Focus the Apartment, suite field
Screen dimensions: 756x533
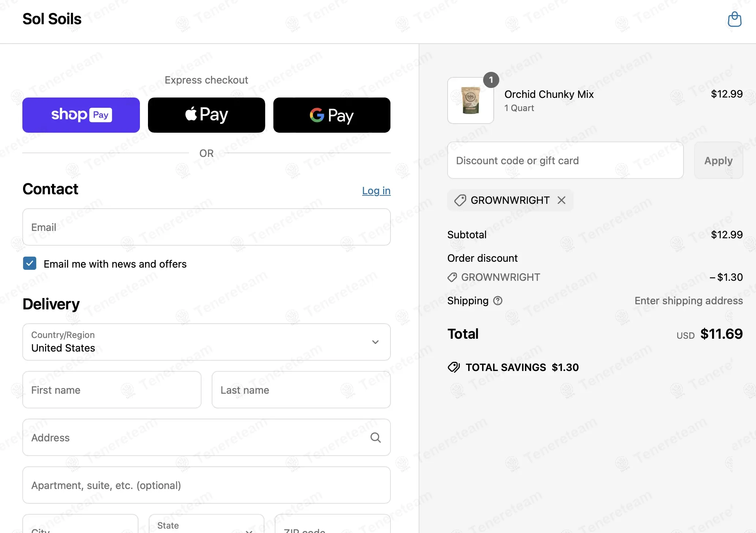coord(207,485)
